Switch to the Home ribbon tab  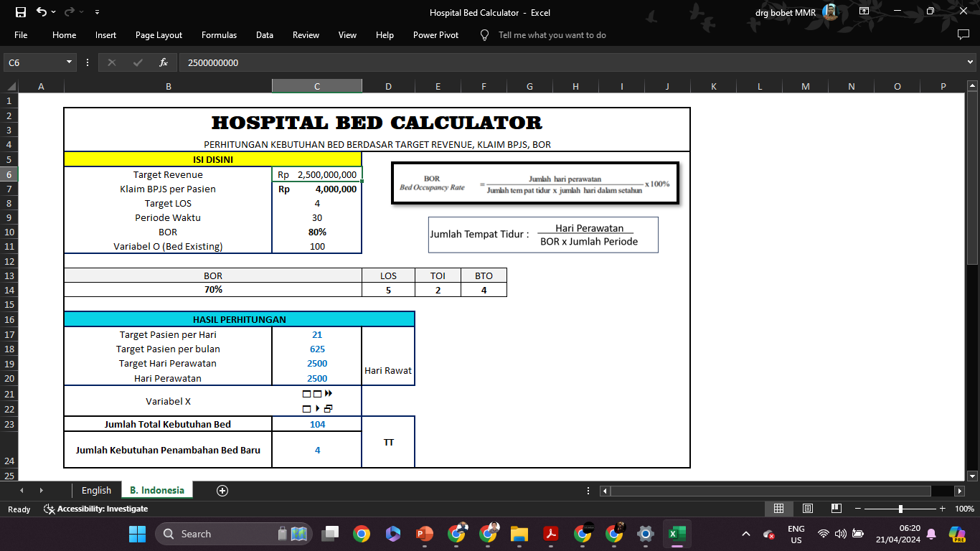click(64, 35)
